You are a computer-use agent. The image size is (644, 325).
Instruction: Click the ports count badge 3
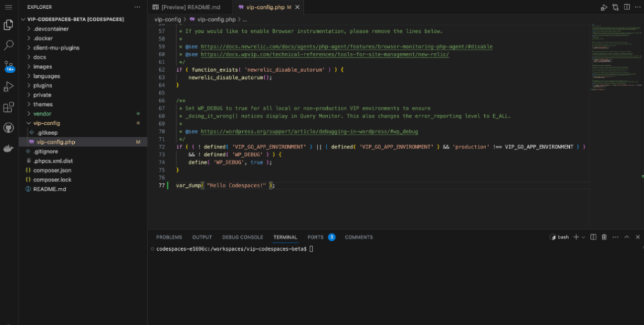coord(331,237)
